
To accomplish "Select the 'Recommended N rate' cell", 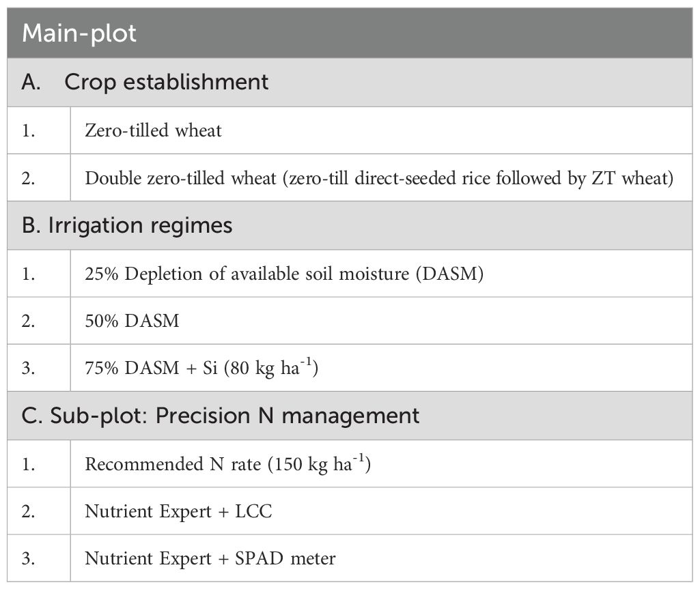I will [x=227, y=464].
